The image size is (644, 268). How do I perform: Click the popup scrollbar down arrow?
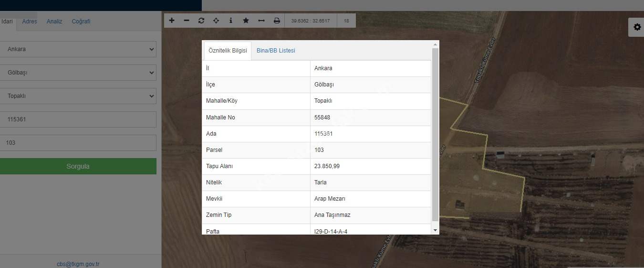[x=435, y=230]
